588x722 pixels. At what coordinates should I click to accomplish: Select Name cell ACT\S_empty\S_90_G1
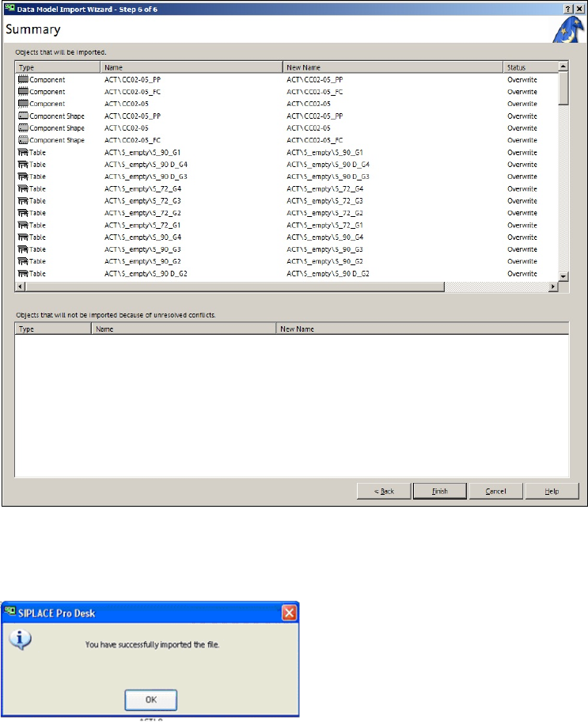pyautogui.click(x=142, y=153)
